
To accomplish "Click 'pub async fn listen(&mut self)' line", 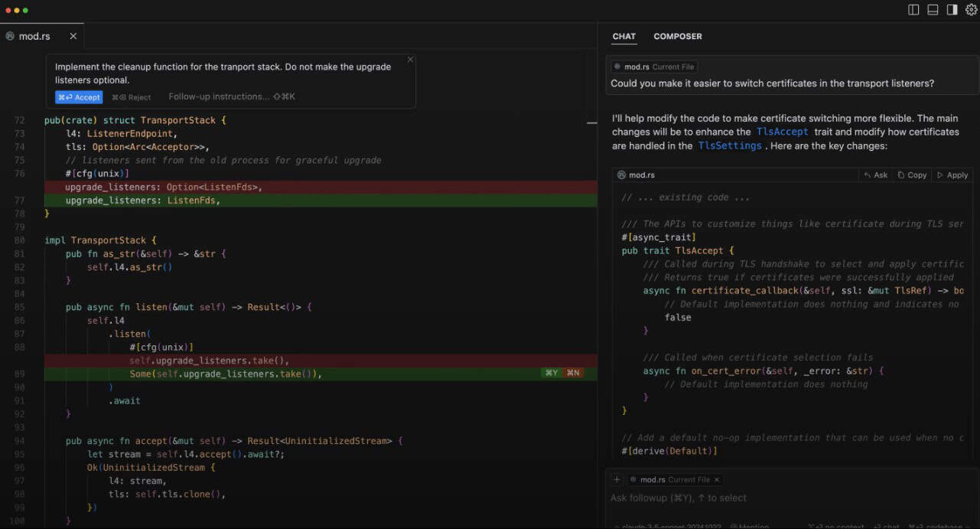I will 189,307.
